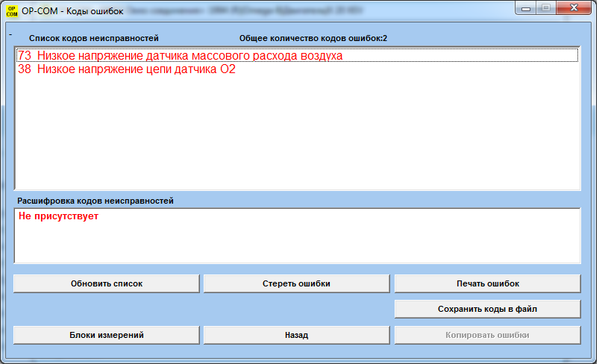The image size is (611, 364).
Task: Select error 73 mass air flow sensor row
Action: [x=179, y=56]
